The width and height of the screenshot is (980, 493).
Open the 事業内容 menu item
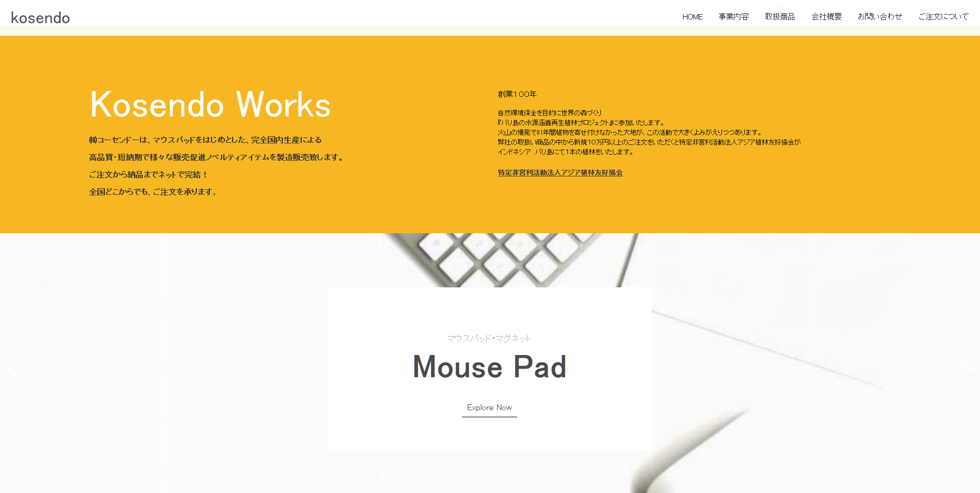[733, 17]
